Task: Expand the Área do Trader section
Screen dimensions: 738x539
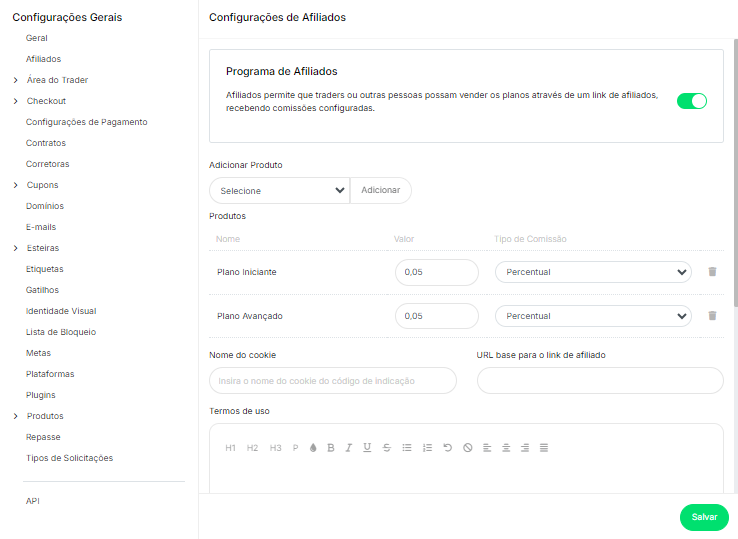Action: click(x=57, y=80)
